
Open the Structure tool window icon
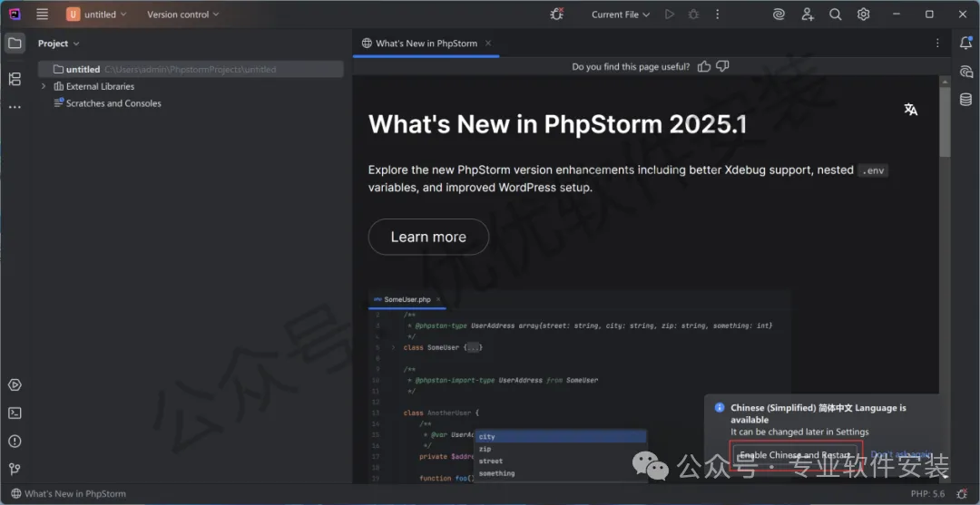[x=15, y=79]
